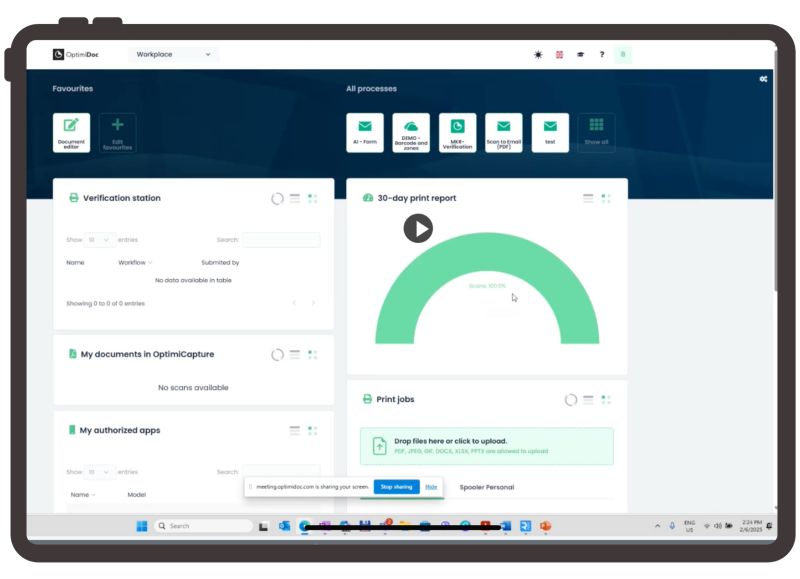
Task: Sort table by Workflow column header
Action: (135, 263)
